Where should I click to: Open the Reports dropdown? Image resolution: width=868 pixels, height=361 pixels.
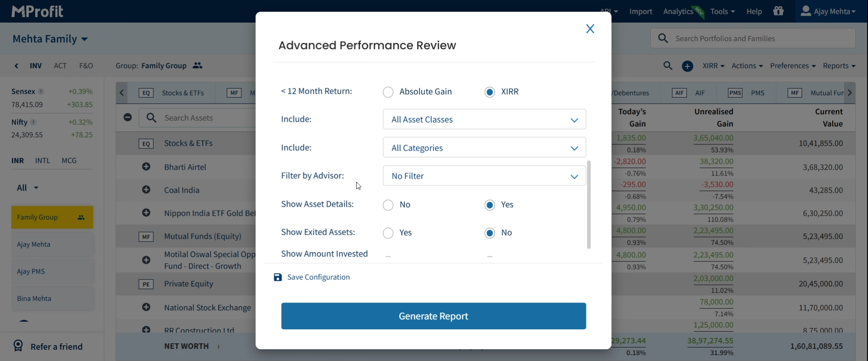(839, 66)
